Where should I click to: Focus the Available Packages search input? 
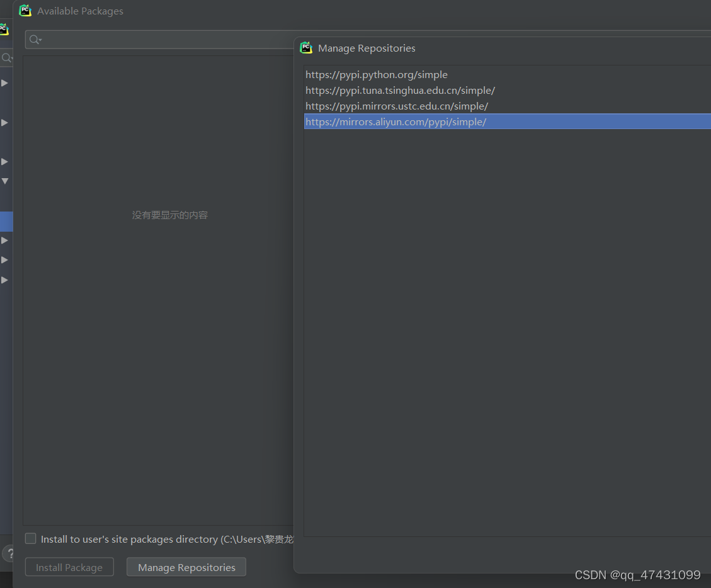159,40
